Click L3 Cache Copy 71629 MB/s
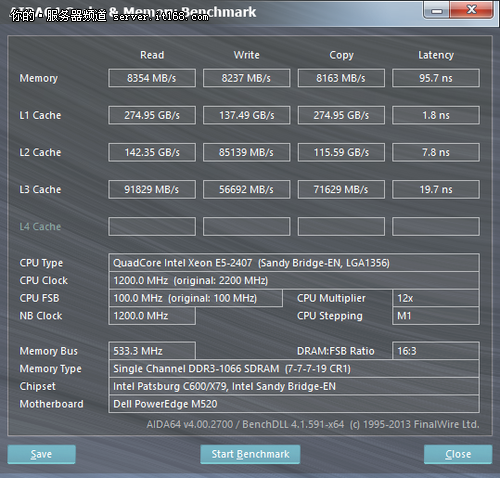The width and height of the screenshot is (500, 478). [x=341, y=189]
